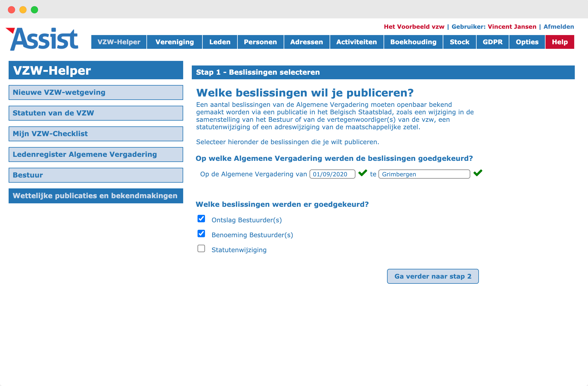Click the Het Voorbeeld vzw link

[414, 27]
